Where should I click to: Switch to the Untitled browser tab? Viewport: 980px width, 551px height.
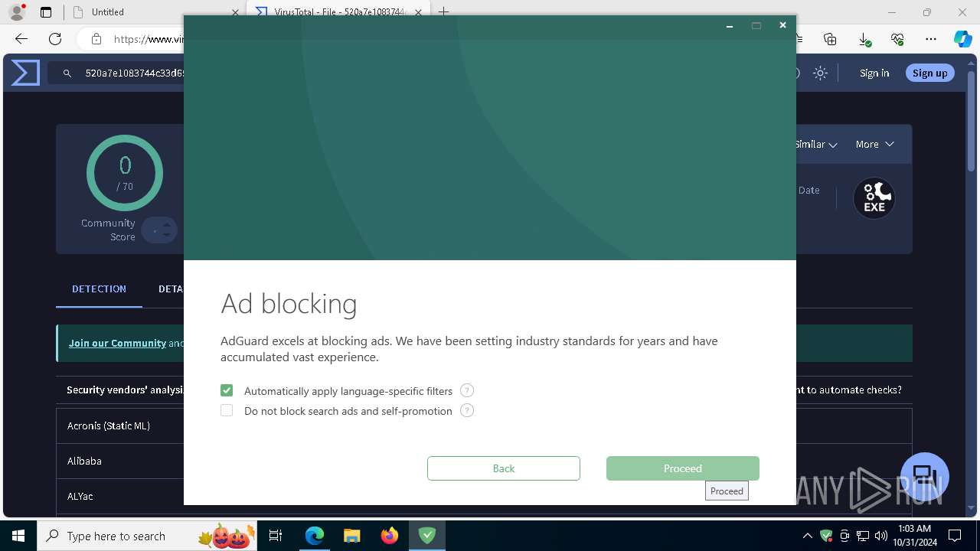click(x=155, y=12)
